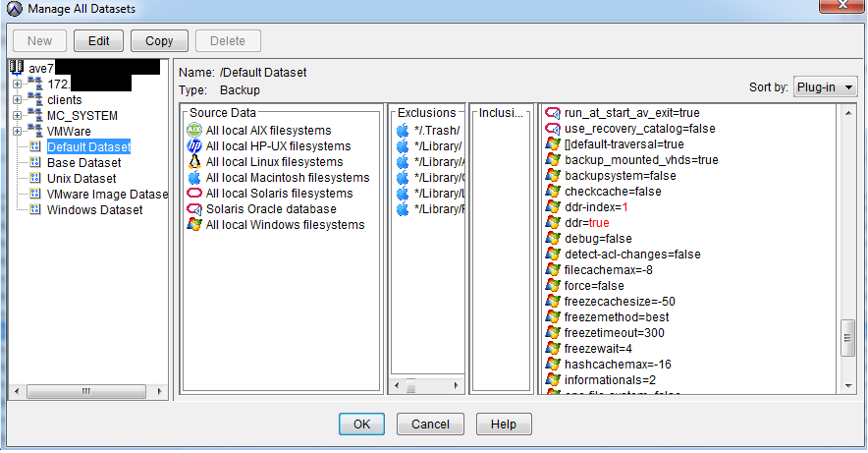Click the domain icon beside MC_SYSTEM
The image size is (868, 453).
click(35, 115)
